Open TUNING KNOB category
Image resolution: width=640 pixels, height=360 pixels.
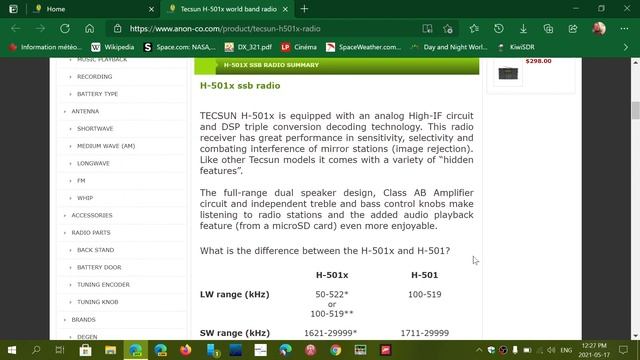[x=98, y=302]
